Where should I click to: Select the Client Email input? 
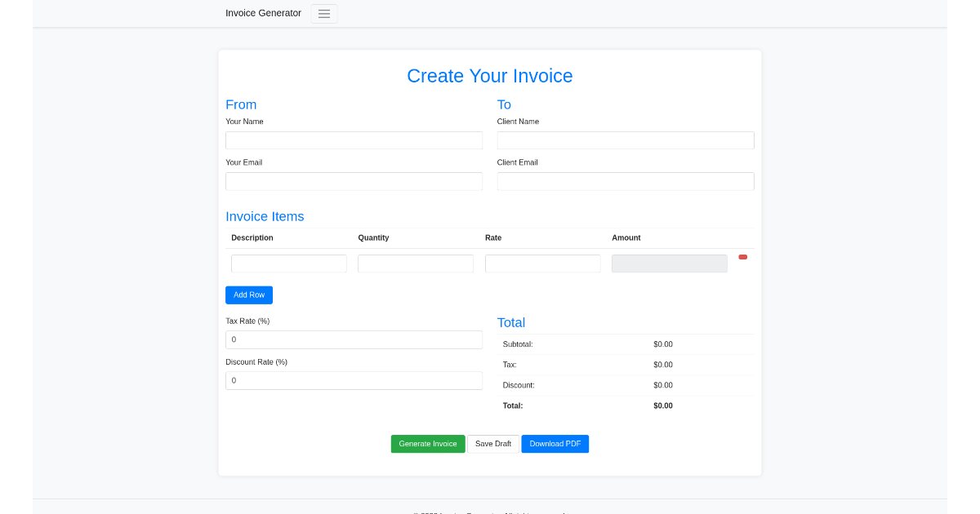pyautogui.click(x=625, y=180)
